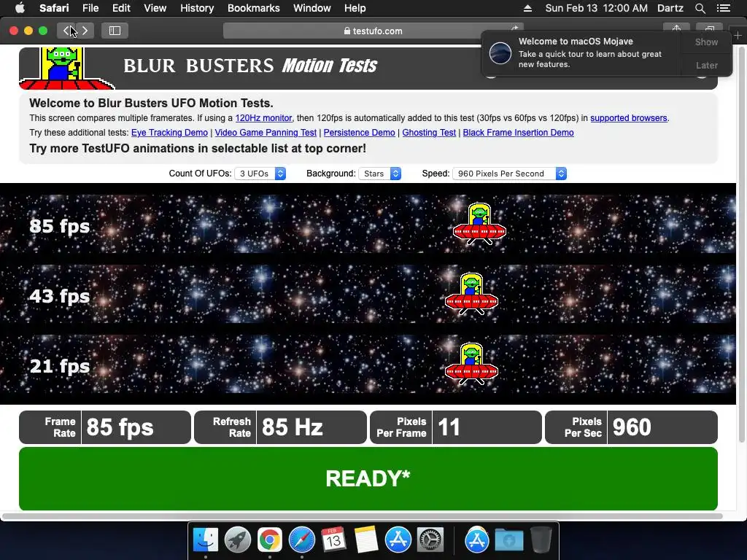
Task: Click the Pixels Per Frame 11 readout
Action: click(x=455, y=427)
